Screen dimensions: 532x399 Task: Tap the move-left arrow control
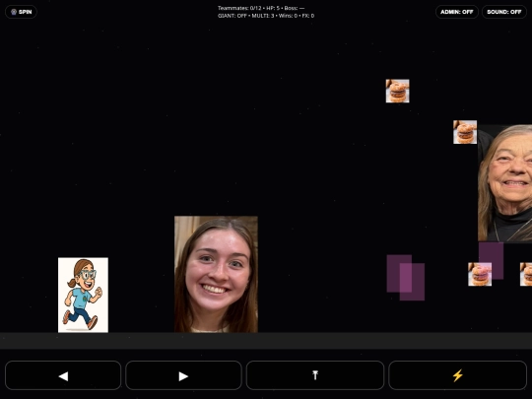[x=63, y=375]
